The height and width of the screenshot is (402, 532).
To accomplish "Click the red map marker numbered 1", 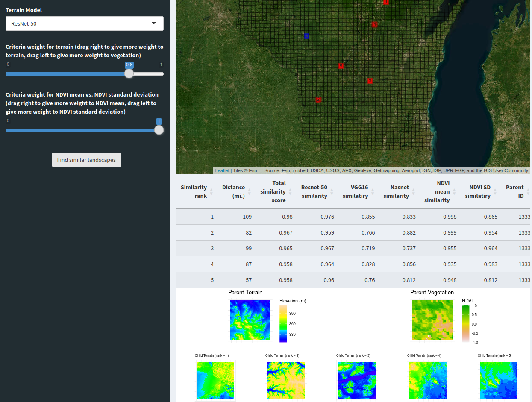I will click(x=386, y=2).
